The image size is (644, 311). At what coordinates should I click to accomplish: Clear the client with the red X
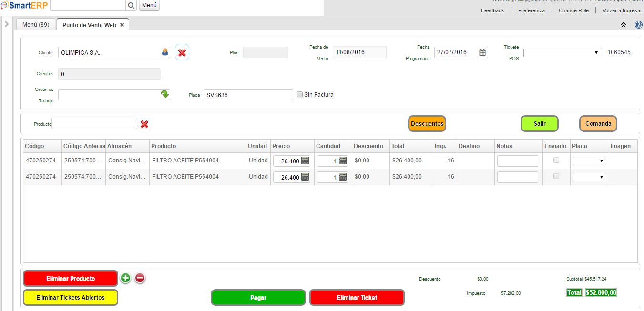click(x=182, y=52)
